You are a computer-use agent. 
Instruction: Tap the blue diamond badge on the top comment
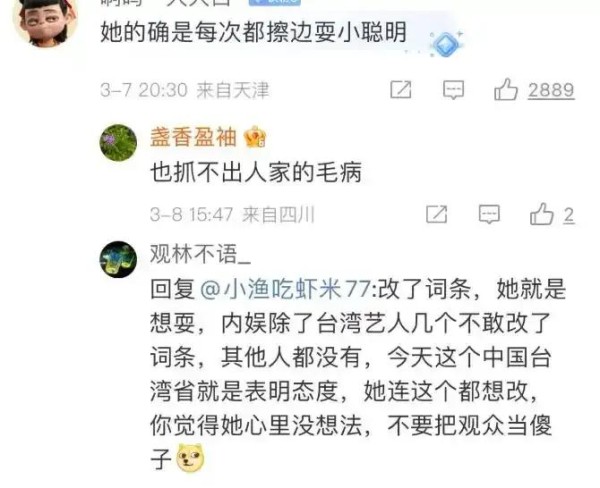click(446, 43)
